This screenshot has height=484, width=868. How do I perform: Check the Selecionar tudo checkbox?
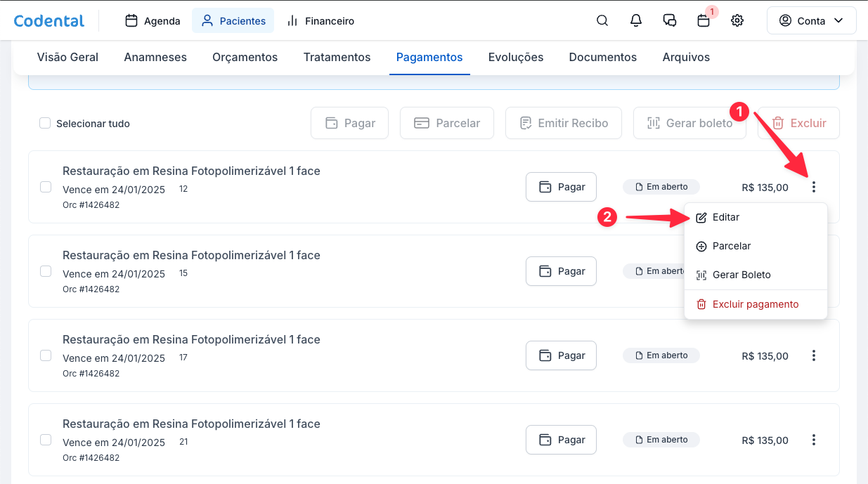click(45, 124)
